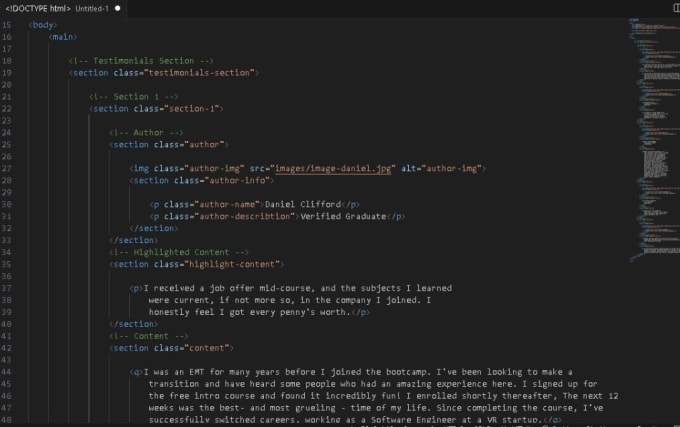The width and height of the screenshot is (680, 427).
Task: Click the text 'Verified Graduate'
Action: [x=343, y=217]
